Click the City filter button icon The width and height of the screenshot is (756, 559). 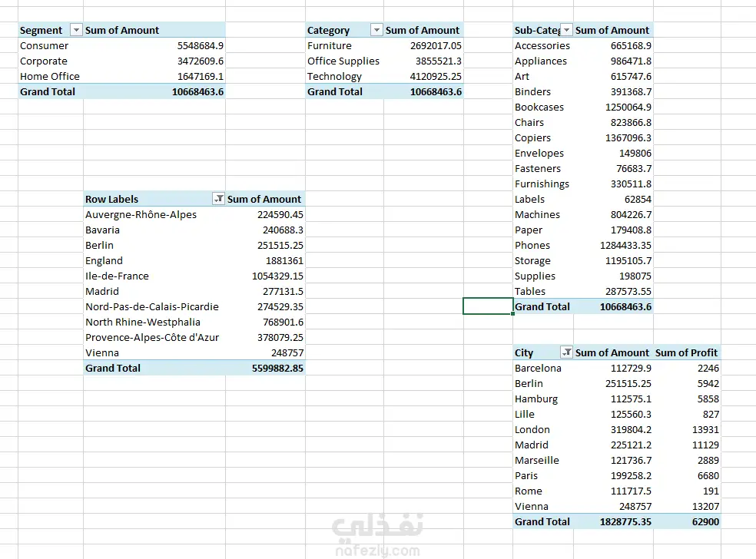click(566, 352)
